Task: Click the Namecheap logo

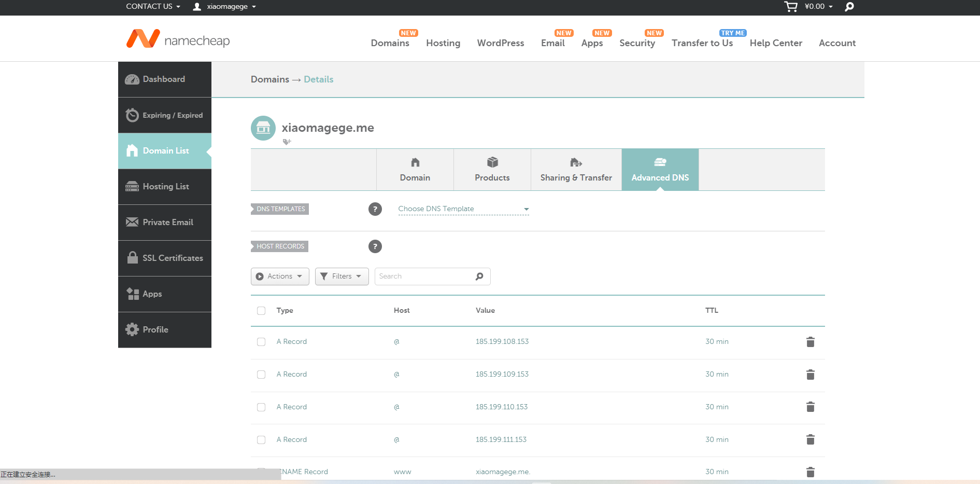Action: [x=178, y=39]
